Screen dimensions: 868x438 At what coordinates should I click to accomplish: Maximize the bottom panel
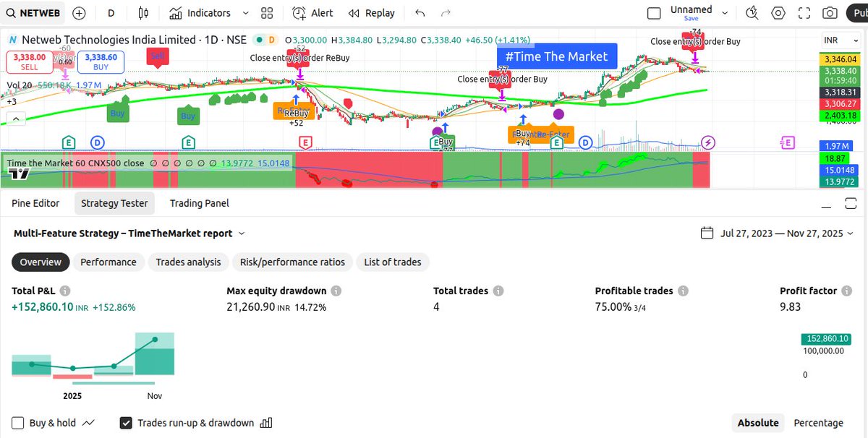(850, 205)
